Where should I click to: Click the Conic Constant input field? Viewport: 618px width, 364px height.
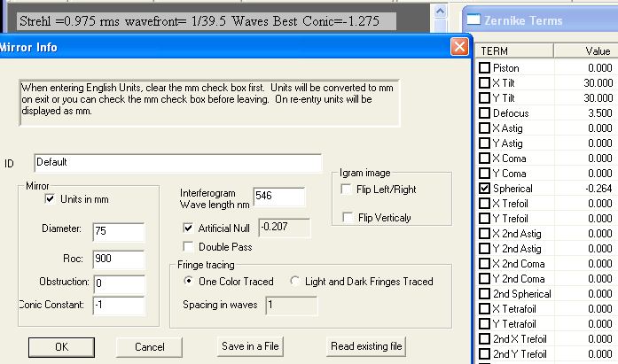pos(119,306)
